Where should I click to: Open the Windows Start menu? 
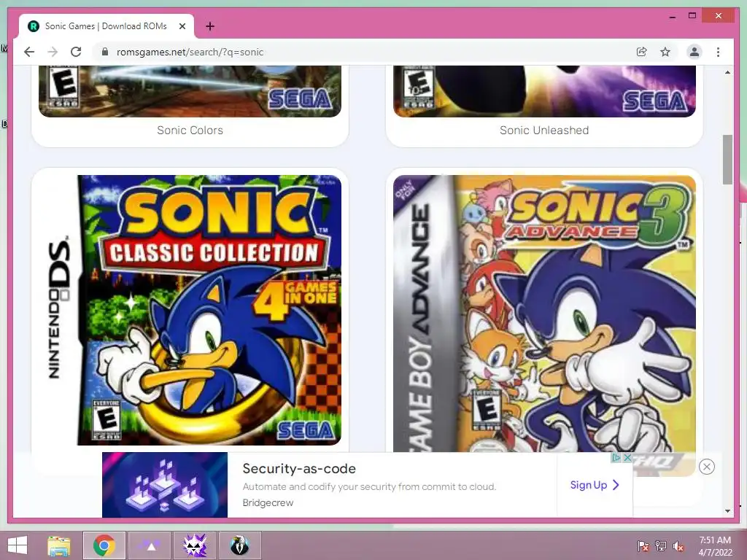[18, 545]
